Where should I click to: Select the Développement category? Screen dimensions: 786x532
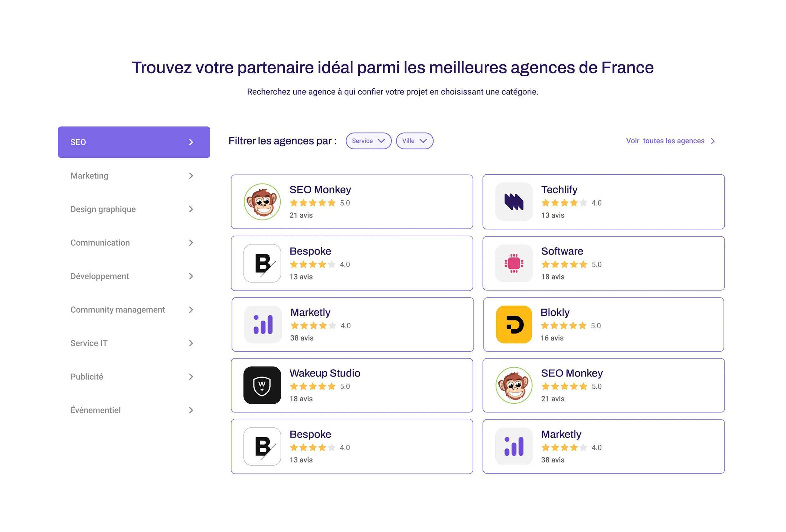click(100, 276)
